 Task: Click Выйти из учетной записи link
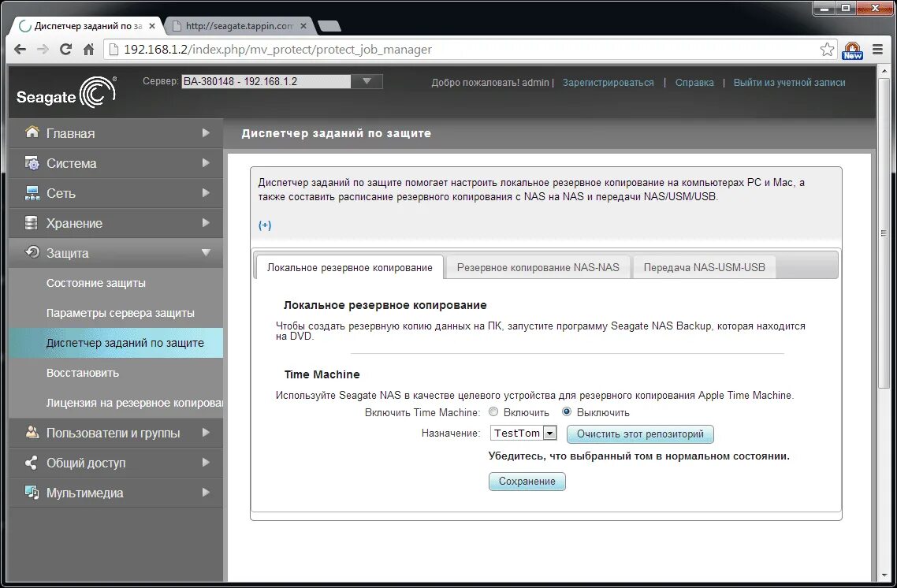pos(790,82)
